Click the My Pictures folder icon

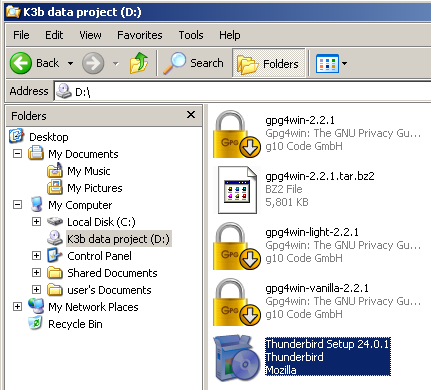click(x=55, y=187)
